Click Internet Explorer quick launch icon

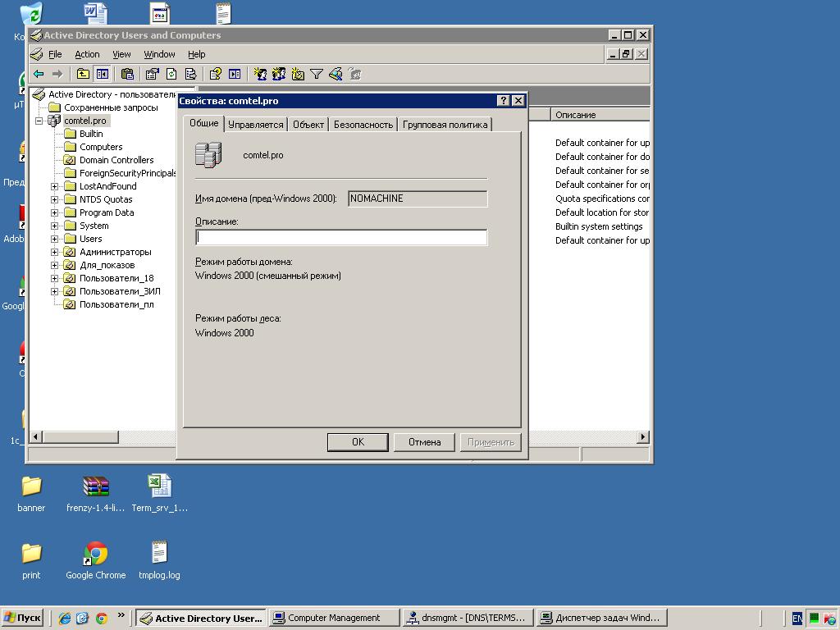[x=64, y=619]
